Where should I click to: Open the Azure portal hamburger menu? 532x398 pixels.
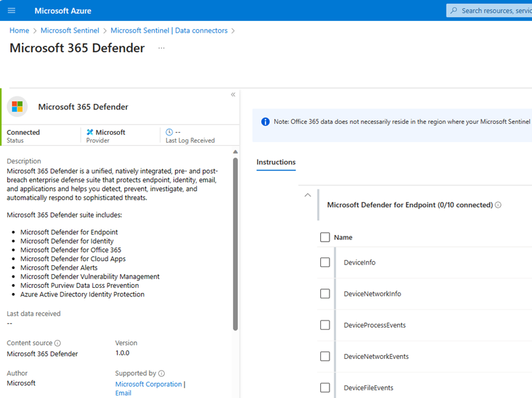[x=12, y=10]
